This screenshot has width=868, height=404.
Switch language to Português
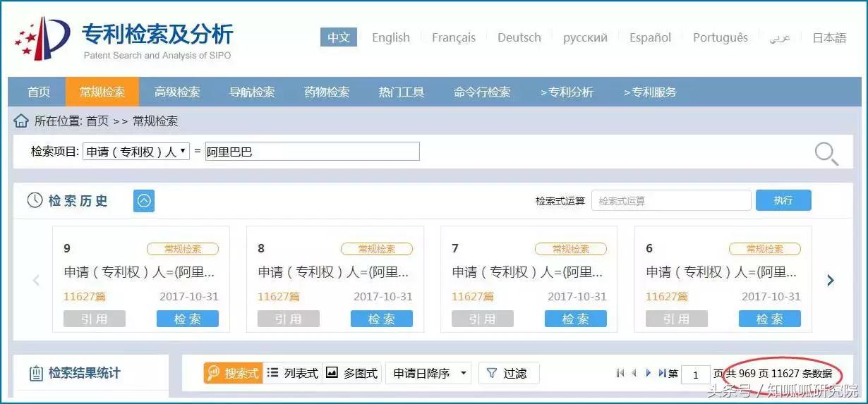(721, 37)
